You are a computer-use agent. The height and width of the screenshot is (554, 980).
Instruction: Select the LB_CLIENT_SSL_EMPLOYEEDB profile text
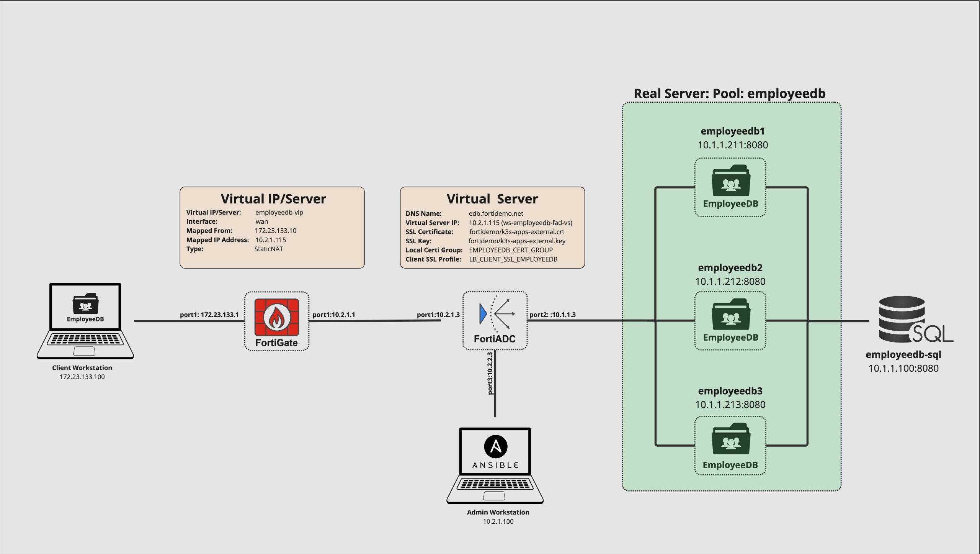click(513, 259)
